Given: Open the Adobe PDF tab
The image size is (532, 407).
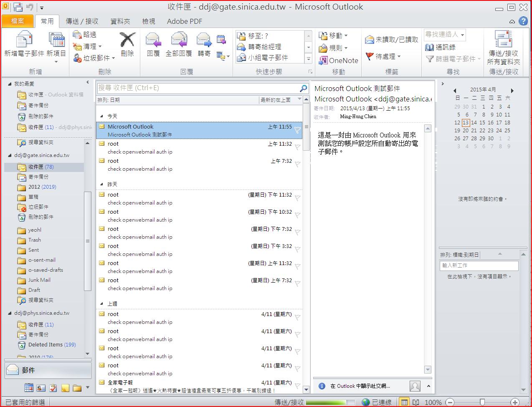Looking at the screenshot, I should pyautogui.click(x=185, y=21).
